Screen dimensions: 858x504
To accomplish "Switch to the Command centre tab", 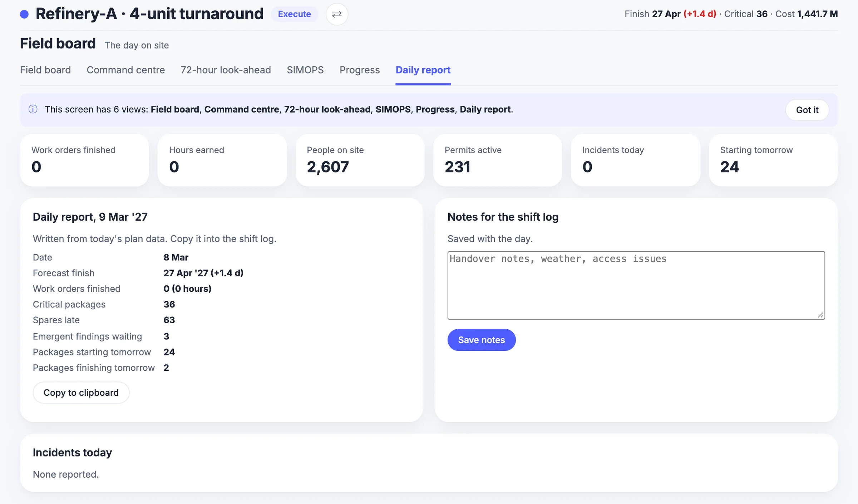I will pyautogui.click(x=125, y=70).
